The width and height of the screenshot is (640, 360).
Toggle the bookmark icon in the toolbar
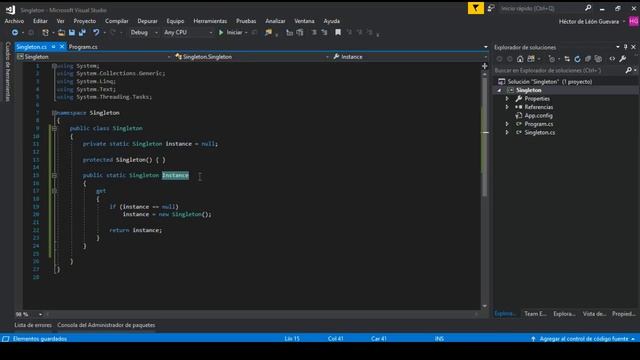point(338,32)
